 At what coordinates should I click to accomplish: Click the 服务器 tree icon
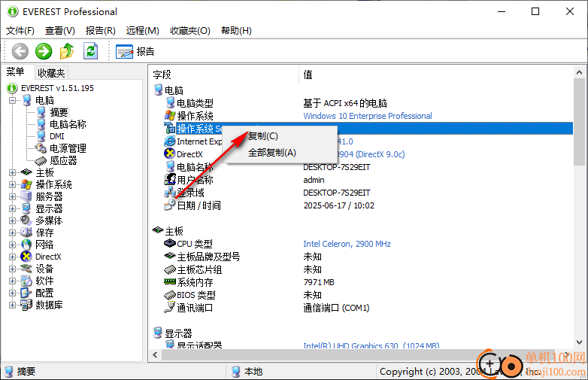pyautogui.click(x=26, y=196)
